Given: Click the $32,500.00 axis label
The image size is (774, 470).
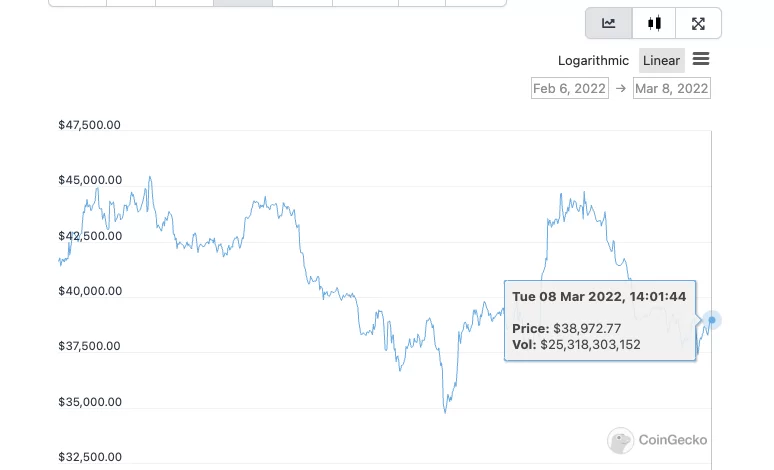Looking at the screenshot, I should 90,458.
